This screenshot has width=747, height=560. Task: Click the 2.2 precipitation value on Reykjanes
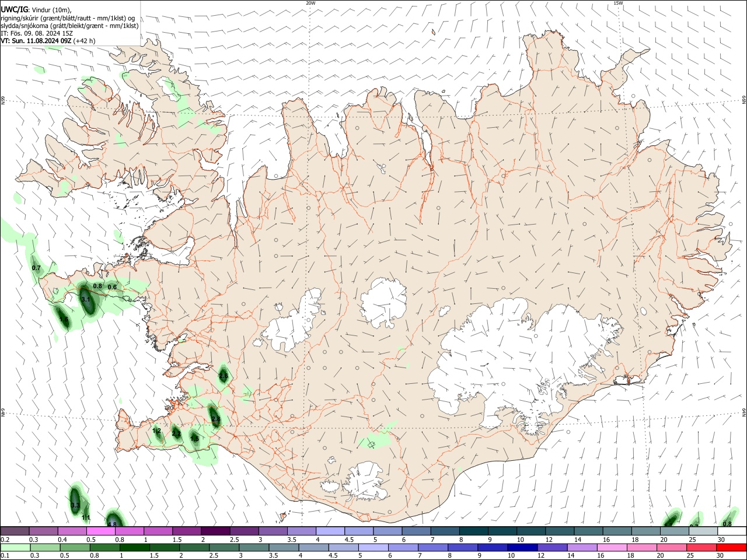coord(176,433)
